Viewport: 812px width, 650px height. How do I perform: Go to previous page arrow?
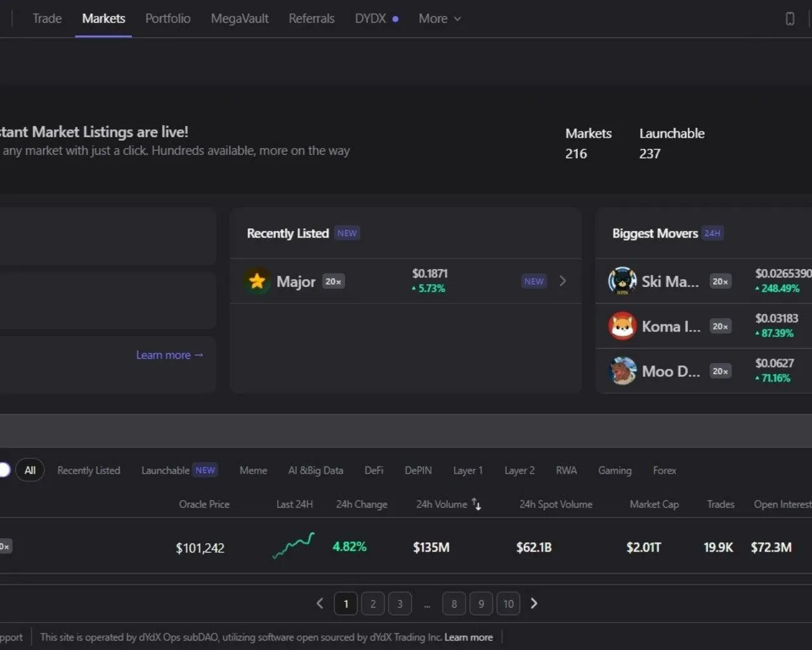point(320,603)
